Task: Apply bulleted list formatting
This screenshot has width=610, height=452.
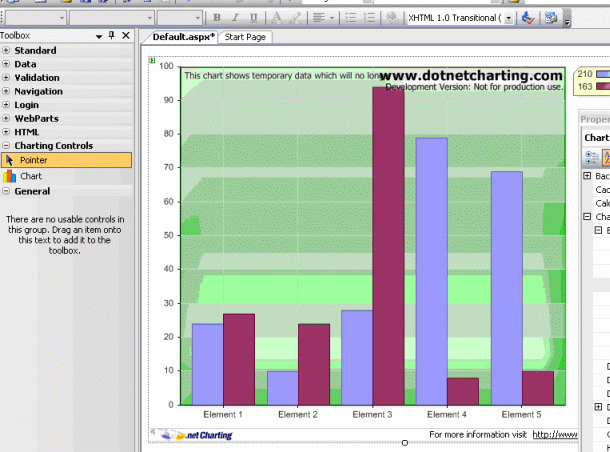Action: pos(351,18)
